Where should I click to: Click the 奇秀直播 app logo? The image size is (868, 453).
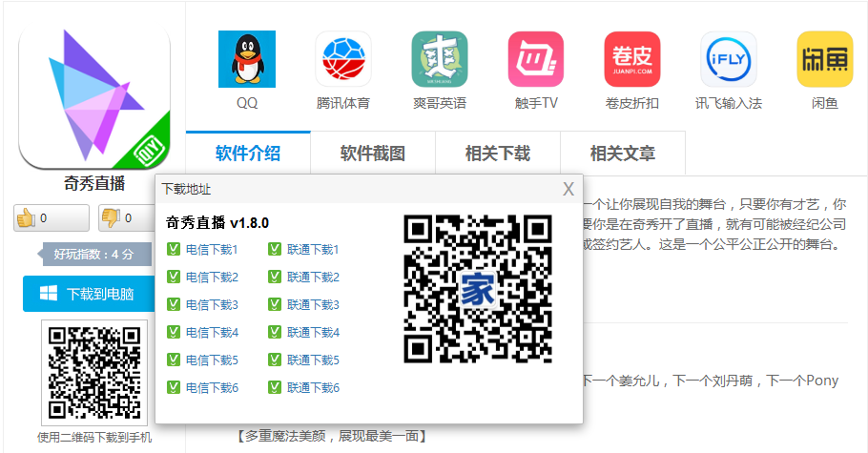click(94, 97)
